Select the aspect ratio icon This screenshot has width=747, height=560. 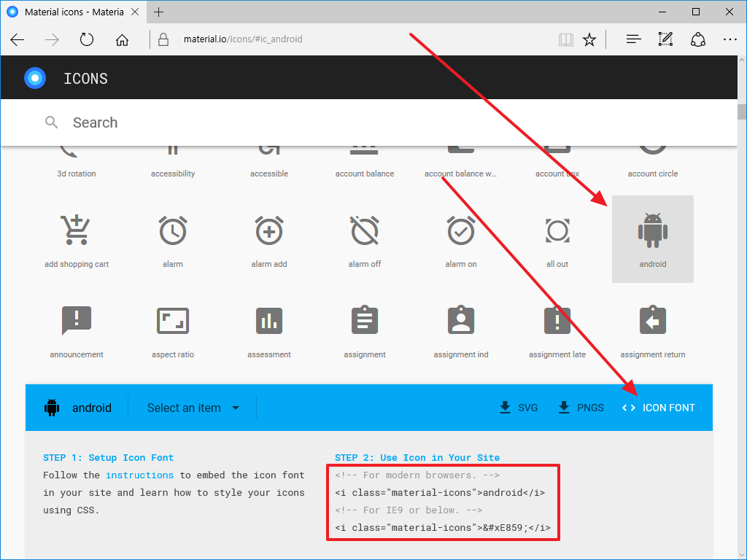[173, 321]
